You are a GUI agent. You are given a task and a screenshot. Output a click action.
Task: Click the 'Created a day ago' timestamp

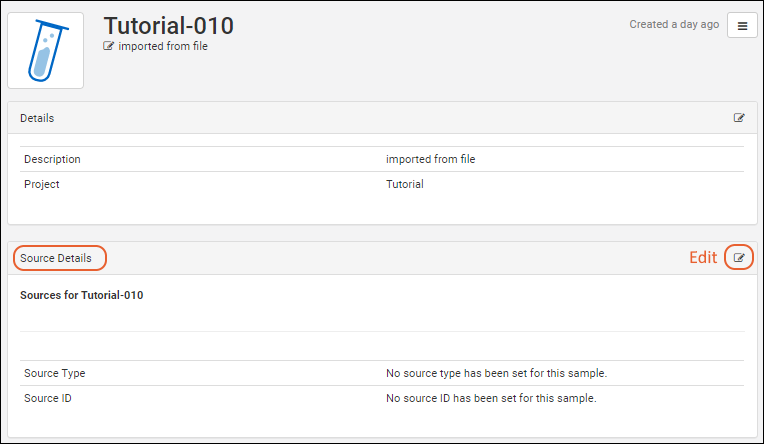coord(673,25)
